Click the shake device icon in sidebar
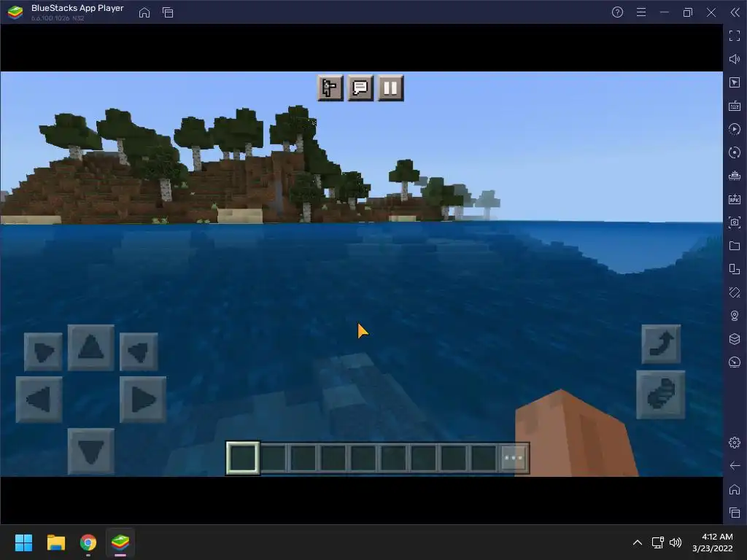This screenshot has width=747, height=560. point(735,292)
